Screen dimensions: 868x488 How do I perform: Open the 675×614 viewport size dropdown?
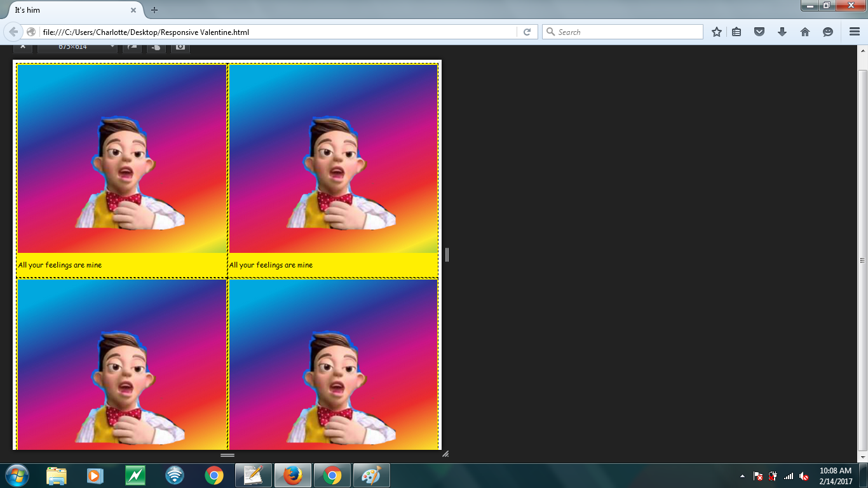(x=78, y=47)
